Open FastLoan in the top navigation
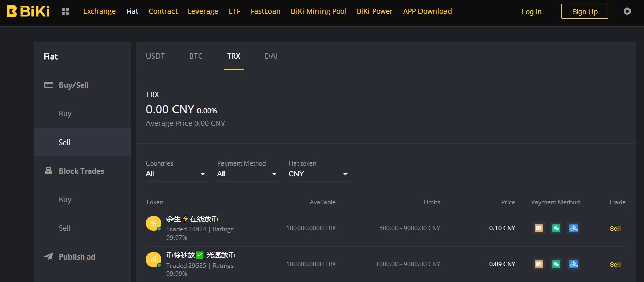 pyautogui.click(x=265, y=11)
